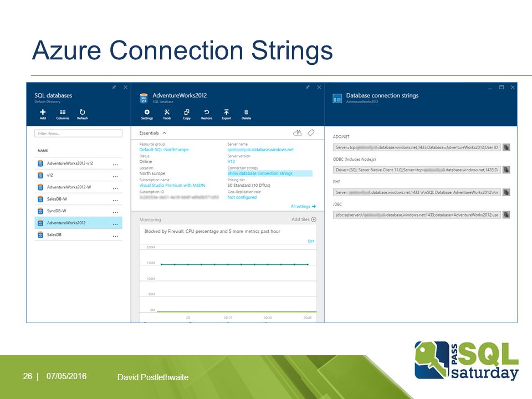Open the more menu for AdventureWorks2012-v12
Viewport: 532px width, 399px height.
tap(115, 164)
